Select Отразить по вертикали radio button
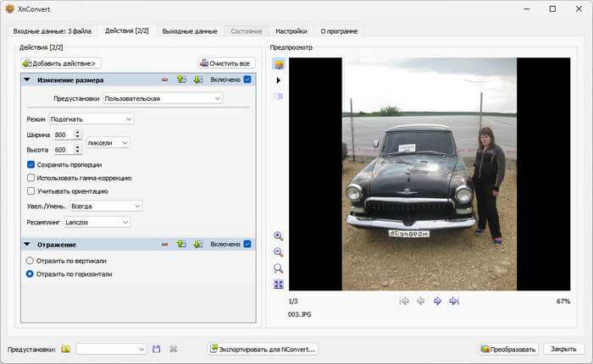 tap(31, 261)
